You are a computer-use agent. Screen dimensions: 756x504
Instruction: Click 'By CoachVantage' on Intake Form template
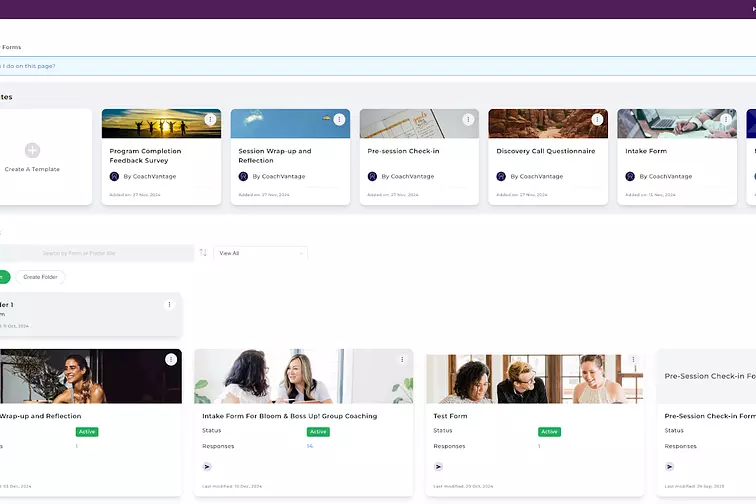[666, 177]
